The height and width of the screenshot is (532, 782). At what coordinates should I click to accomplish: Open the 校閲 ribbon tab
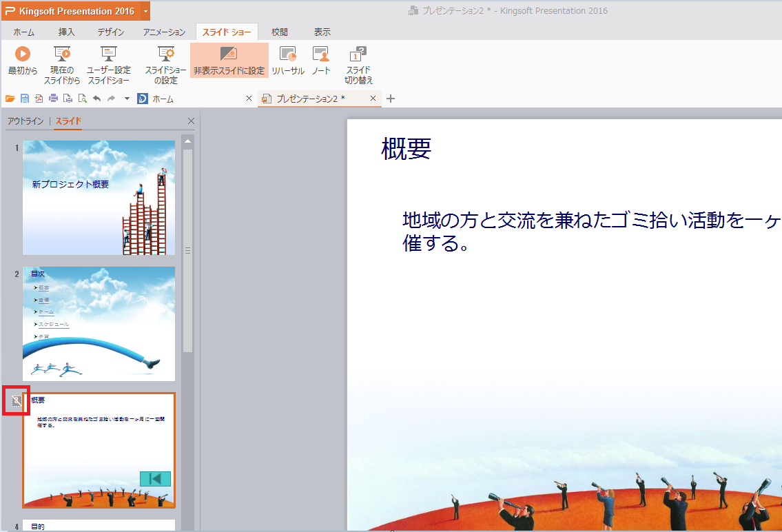click(x=279, y=32)
